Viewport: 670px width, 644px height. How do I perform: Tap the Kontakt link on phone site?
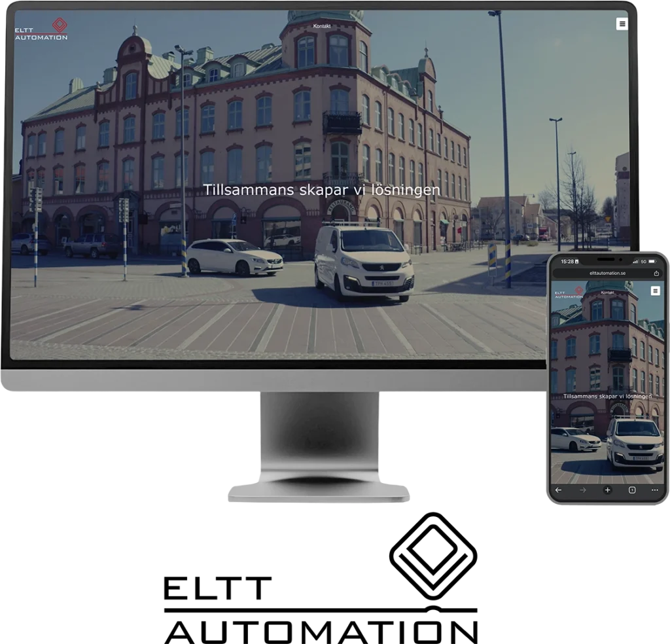click(607, 292)
